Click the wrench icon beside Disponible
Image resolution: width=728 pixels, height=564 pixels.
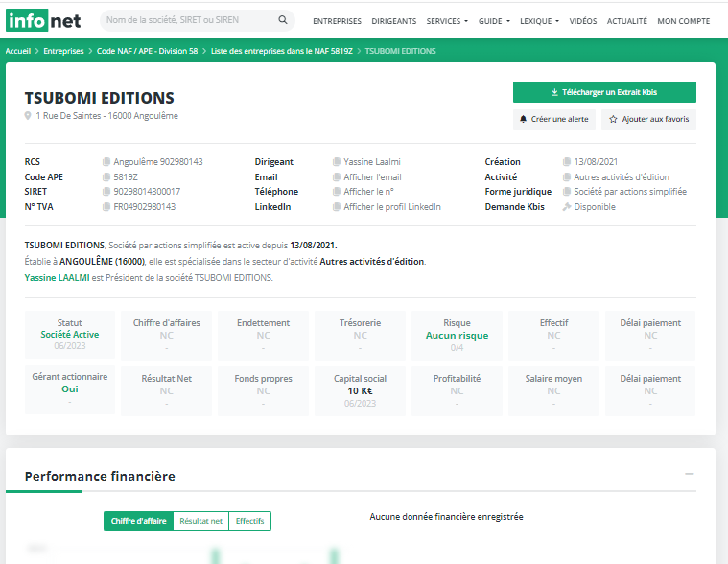[x=567, y=206]
